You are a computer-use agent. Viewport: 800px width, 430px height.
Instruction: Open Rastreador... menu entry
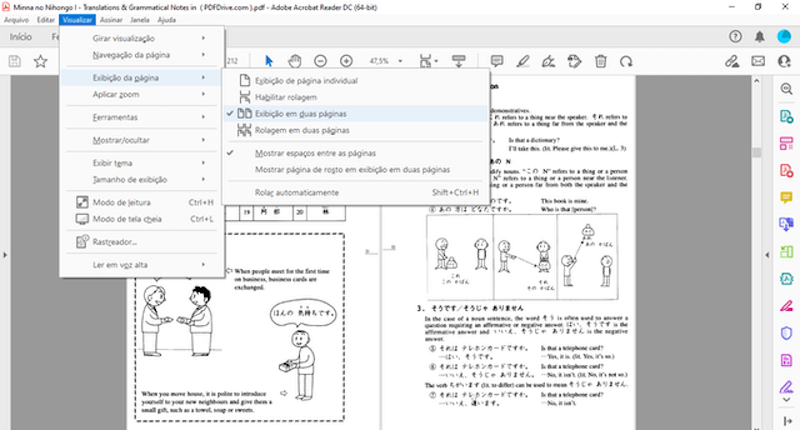(141, 242)
